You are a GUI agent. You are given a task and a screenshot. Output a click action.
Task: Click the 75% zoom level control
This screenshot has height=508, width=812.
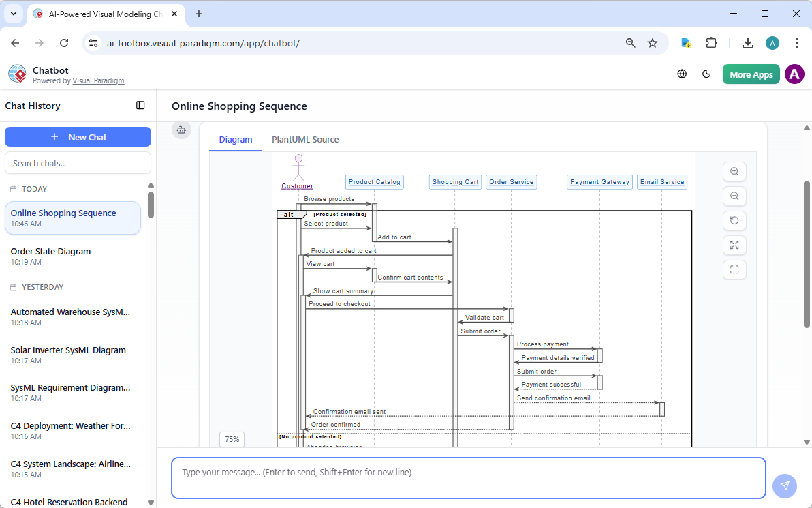232,439
